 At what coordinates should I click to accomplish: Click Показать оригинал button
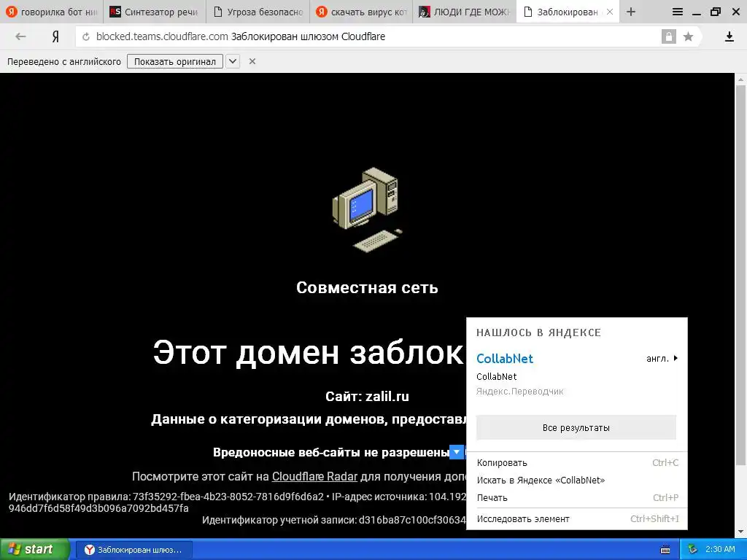[x=175, y=61]
